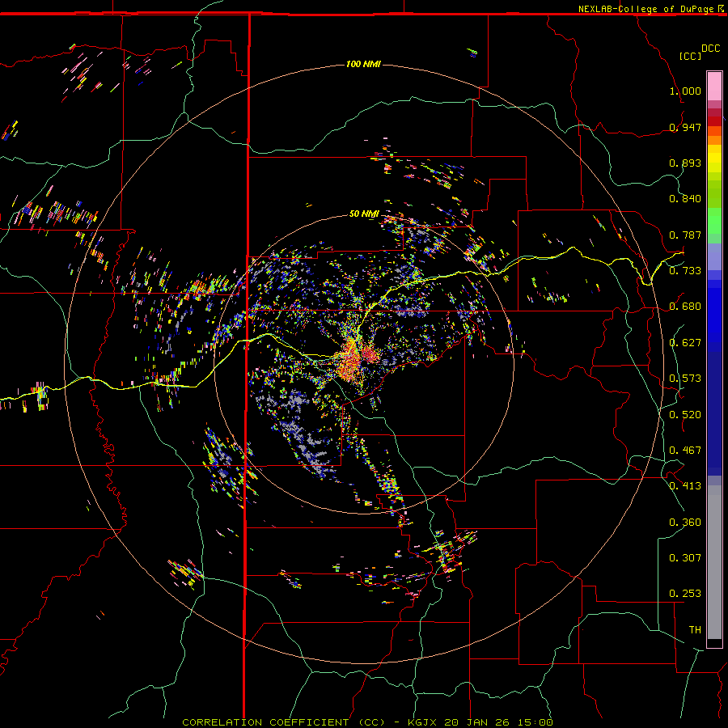This screenshot has width=728, height=728.
Task: Click the DCC label above the color scale
Action: [711, 49]
